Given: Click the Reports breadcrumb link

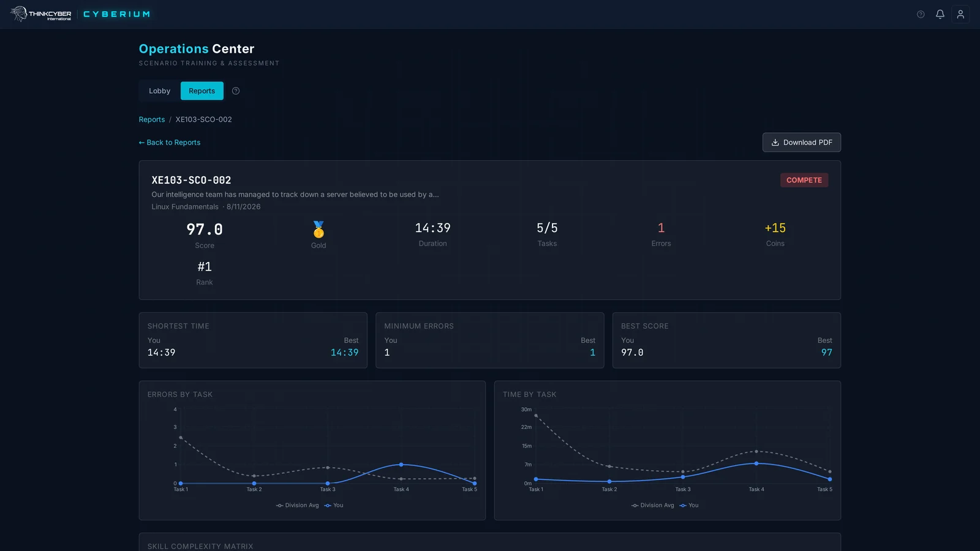Looking at the screenshot, I should (x=152, y=119).
